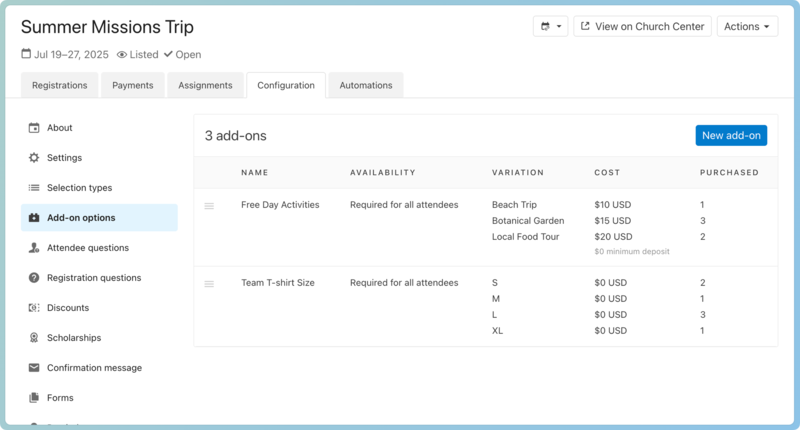This screenshot has width=800, height=430.
Task: Click the Scholarships ribbon icon
Action: pyautogui.click(x=34, y=338)
